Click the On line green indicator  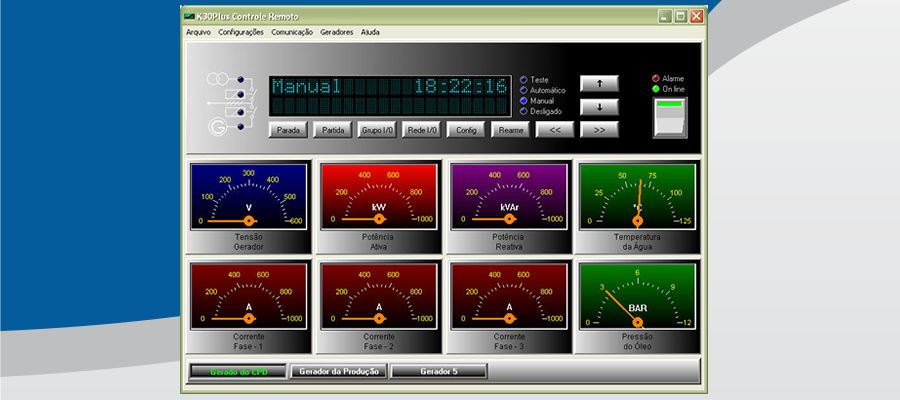pos(656,89)
